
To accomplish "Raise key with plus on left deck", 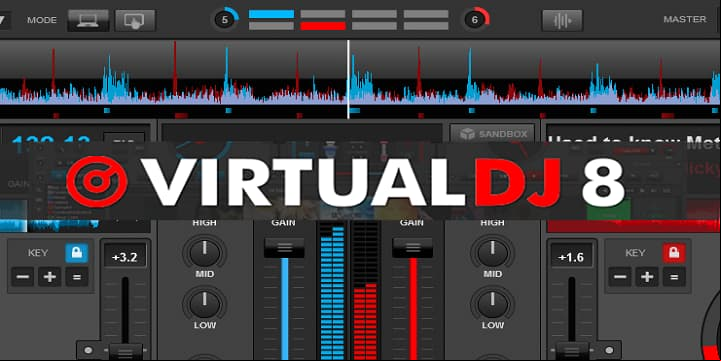I will [50, 277].
